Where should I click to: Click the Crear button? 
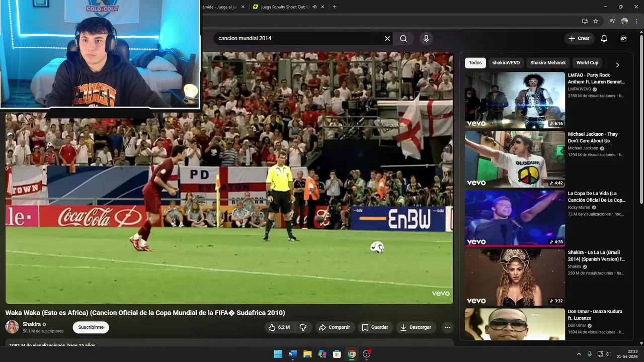(x=579, y=39)
